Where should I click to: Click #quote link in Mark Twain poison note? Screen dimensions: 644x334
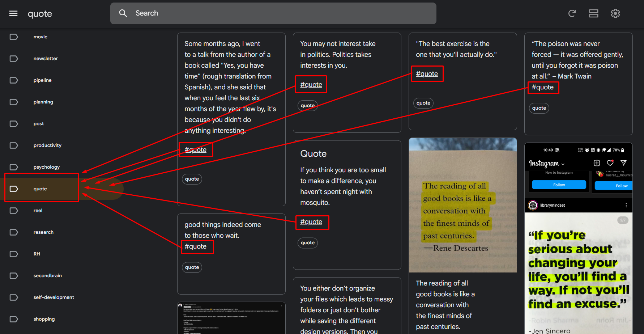(543, 87)
